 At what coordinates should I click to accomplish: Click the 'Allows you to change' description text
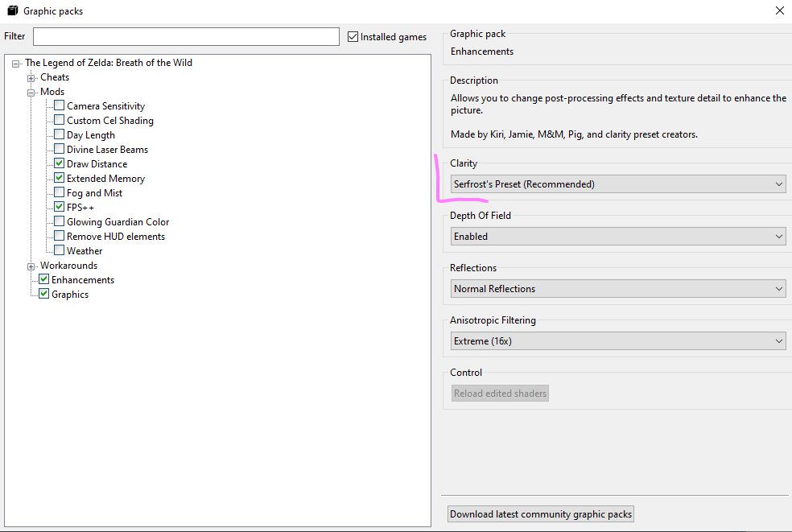coord(618,104)
